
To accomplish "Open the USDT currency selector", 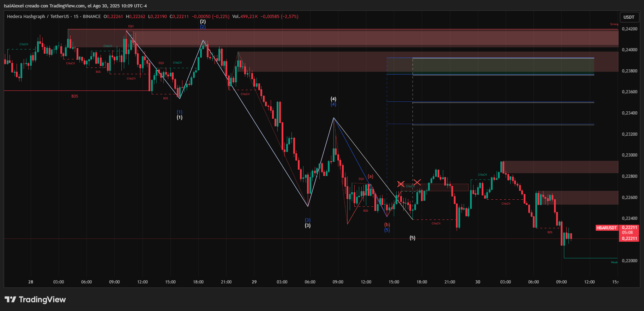I will 629,17.
